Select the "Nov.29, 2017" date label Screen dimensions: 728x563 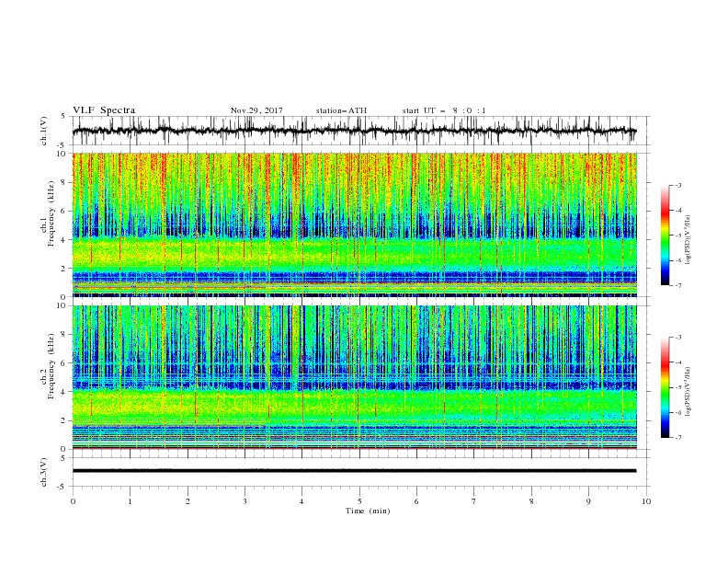click(x=256, y=110)
